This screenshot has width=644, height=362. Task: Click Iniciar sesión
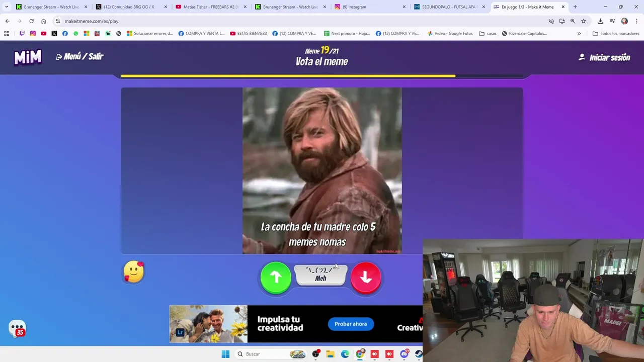click(604, 57)
